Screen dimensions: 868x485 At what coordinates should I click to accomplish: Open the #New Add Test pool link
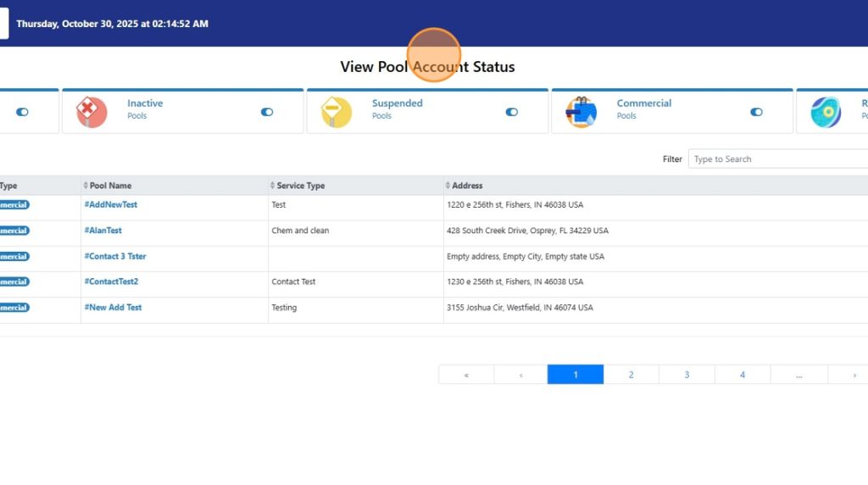pyautogui.click(x=113, y=308)
